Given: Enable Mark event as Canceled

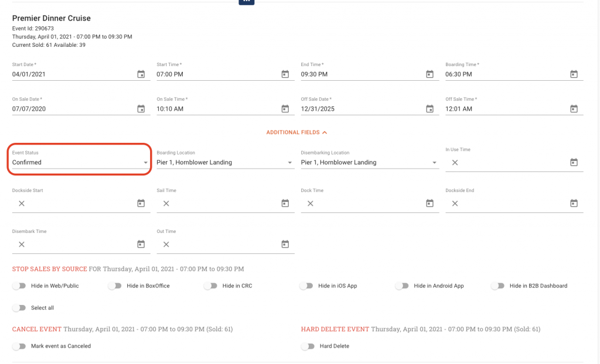Looking at the screenshot, I should [x=19, y=346].
